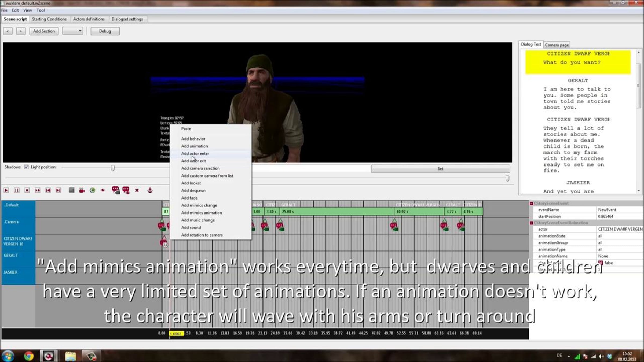Viewport: 644px width, 362px height.
Task: Click the Dialog Text panel scrollbar
Action: pos(638,86)
